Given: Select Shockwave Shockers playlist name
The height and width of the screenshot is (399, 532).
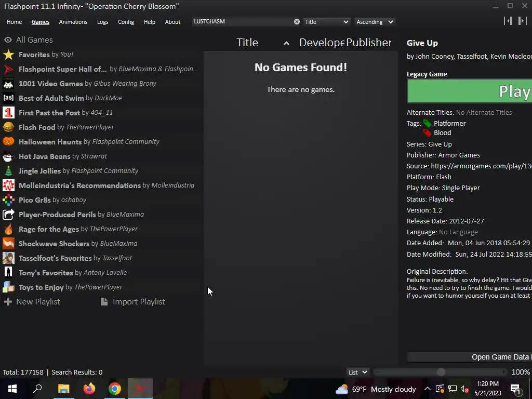Looking at the screenshot, I should 54,244.
